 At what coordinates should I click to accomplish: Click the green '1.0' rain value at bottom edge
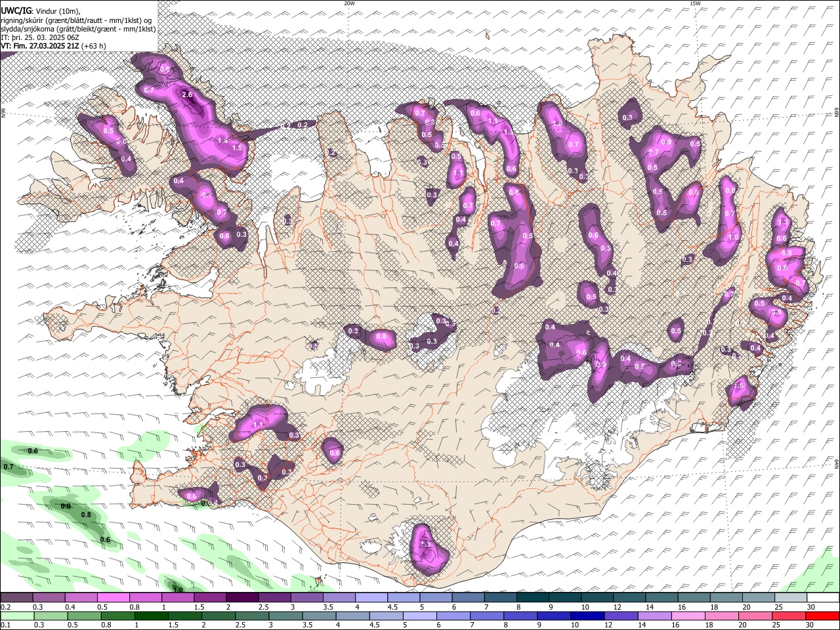point(177,589)
